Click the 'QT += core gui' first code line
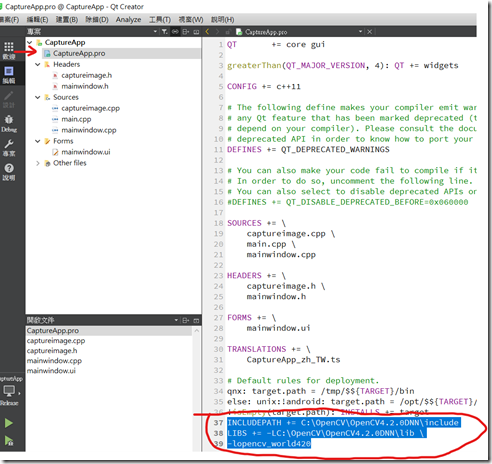 pyautogui.click(x=276, y=45)
